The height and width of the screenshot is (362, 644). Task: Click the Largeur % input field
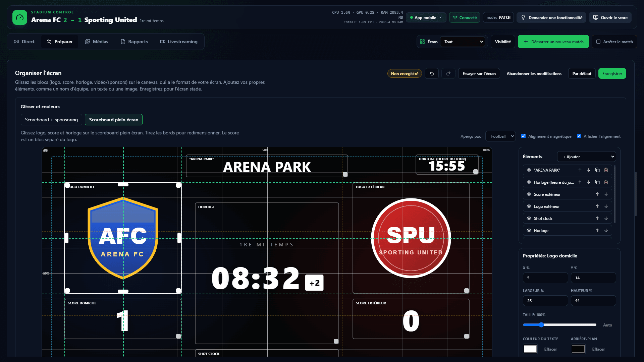pos(545,301)
